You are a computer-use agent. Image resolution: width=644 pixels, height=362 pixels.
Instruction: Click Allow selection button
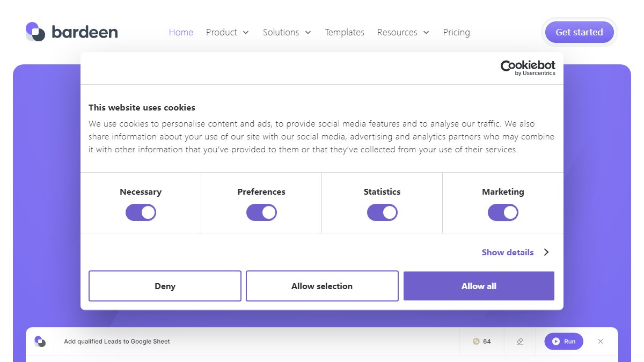(322, 286)
